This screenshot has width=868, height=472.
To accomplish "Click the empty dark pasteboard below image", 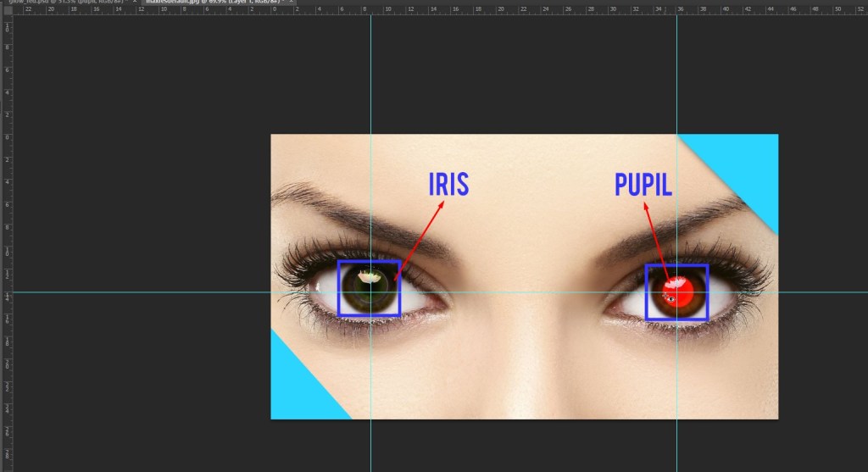I will (509, 445).
